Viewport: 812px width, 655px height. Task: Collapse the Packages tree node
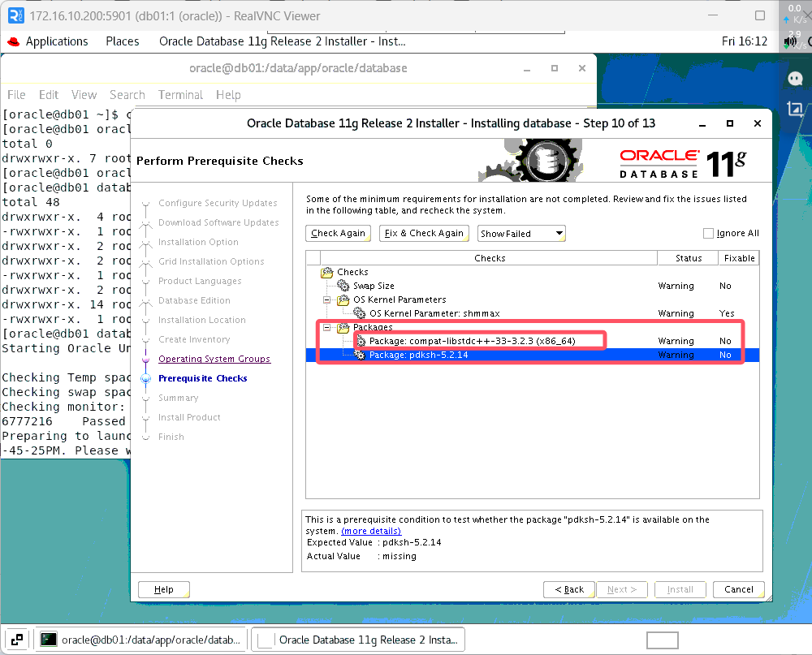(326, 327)
